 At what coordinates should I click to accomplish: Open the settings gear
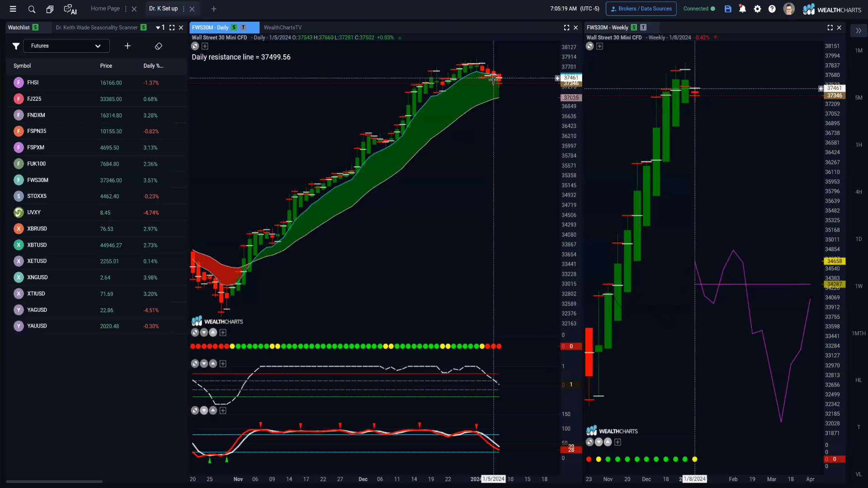pos(758,9)
